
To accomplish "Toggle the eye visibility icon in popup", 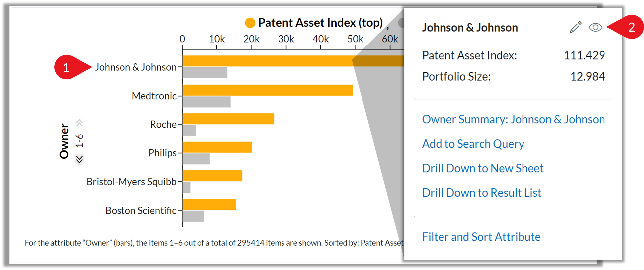I will pos(595,27).
